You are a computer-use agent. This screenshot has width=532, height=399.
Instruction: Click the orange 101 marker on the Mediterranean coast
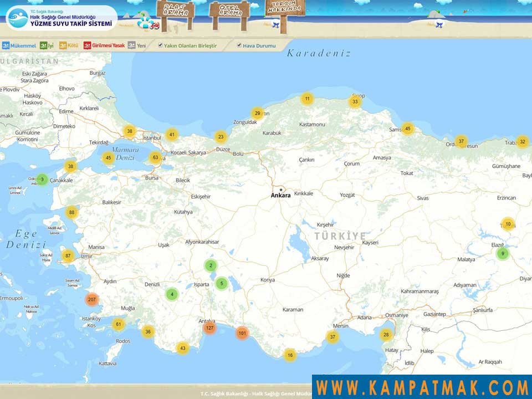coord(242,333)
